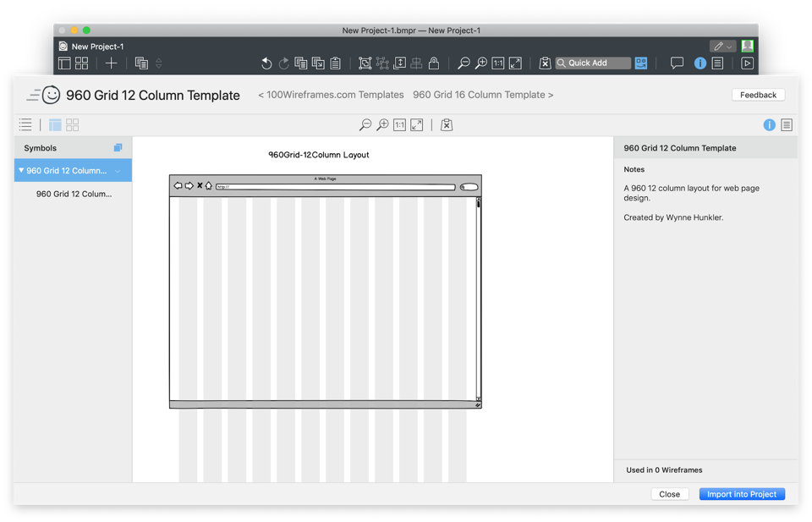
Task: Zoom out in the template preview toolbar
Action: (365, 125)
